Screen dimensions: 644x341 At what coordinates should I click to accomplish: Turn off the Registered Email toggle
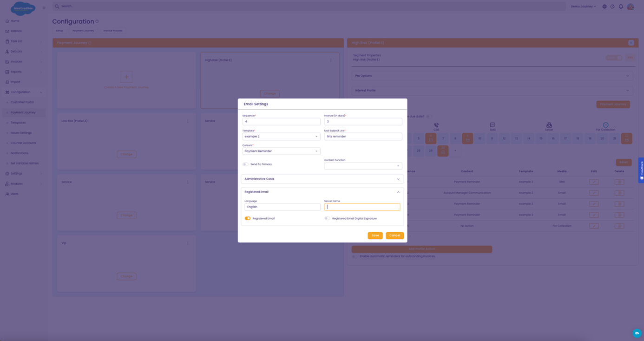point(248,218)
